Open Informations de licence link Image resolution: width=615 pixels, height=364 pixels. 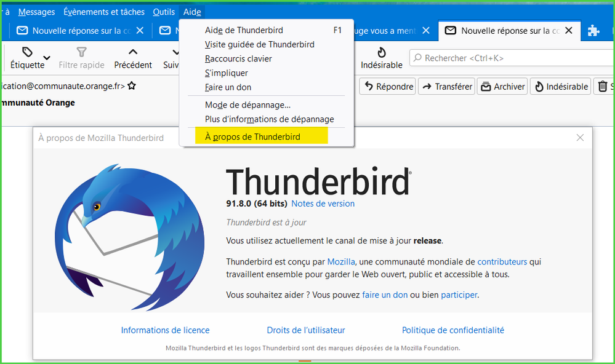[165, 330]
